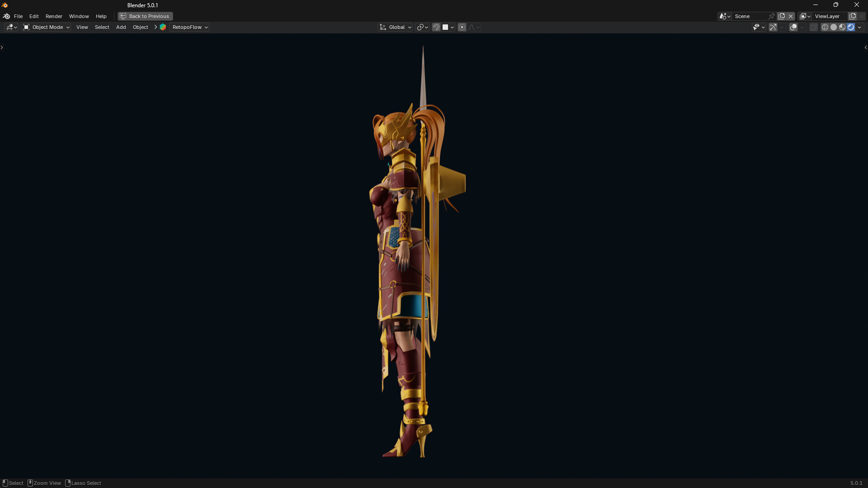
Task: Click the Back to Previous button
Action: [x=145, y=16]
